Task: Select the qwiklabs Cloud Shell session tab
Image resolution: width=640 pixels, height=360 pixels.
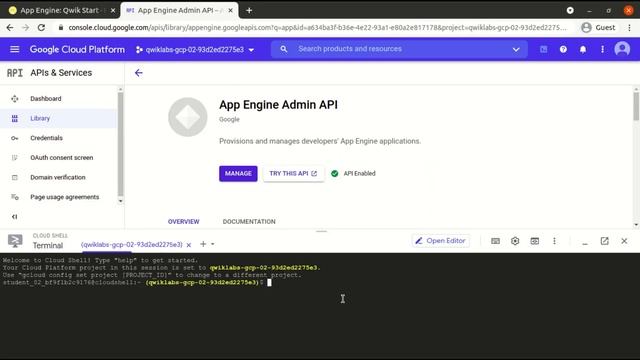Action: [x=131, y=244]
